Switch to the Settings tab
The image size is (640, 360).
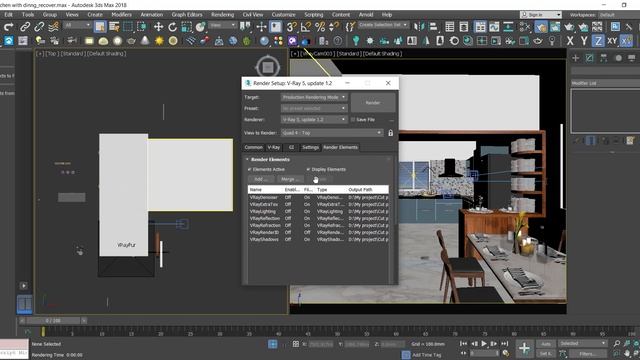coord(311,147)
